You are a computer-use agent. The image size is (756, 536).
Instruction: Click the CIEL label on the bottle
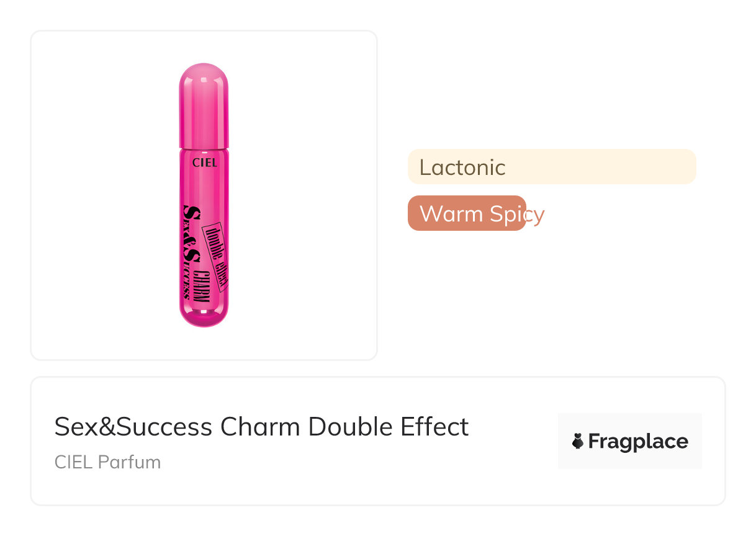click(205, 163)
